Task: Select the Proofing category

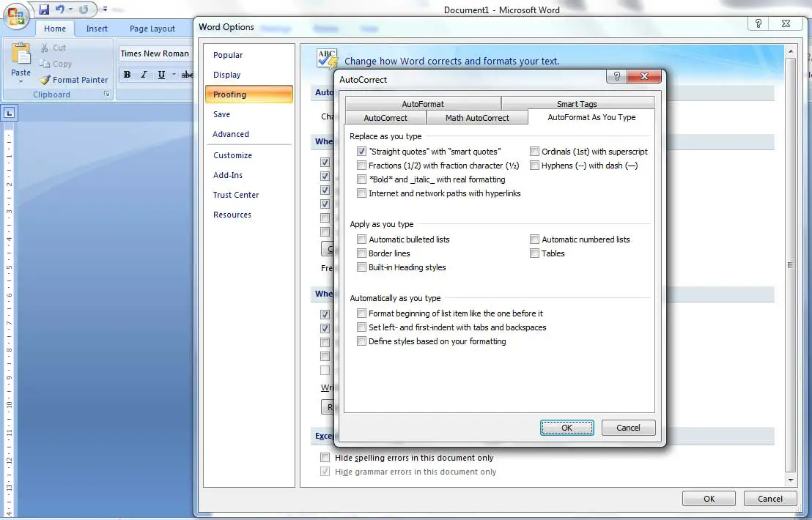Action: (249, 94)
